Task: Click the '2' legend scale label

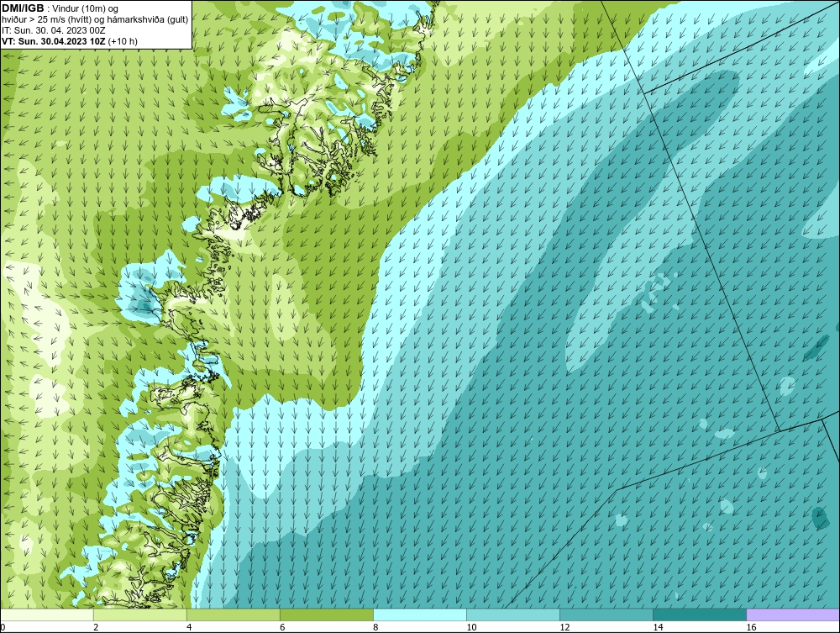Action: (96, 627)
